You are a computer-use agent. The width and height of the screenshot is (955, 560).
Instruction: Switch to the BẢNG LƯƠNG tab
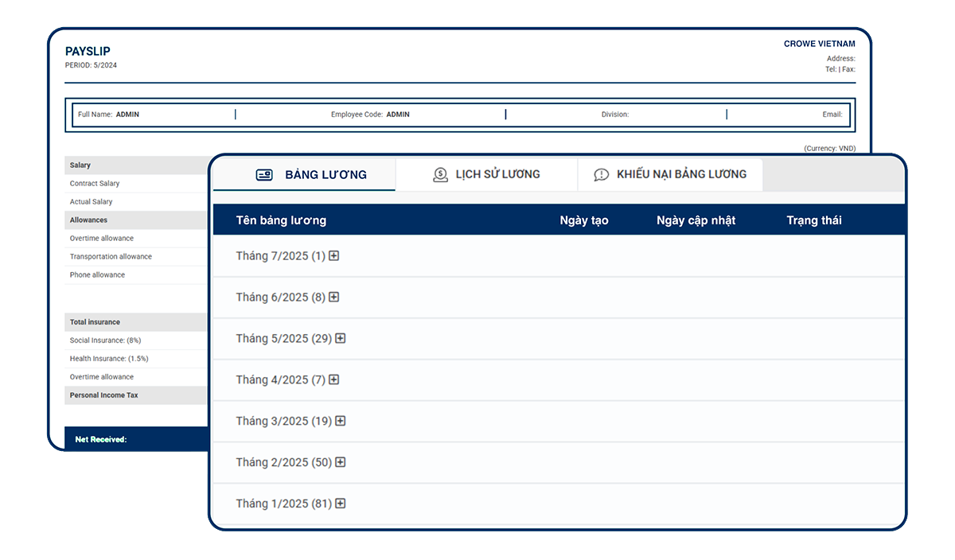pos(304,175)
